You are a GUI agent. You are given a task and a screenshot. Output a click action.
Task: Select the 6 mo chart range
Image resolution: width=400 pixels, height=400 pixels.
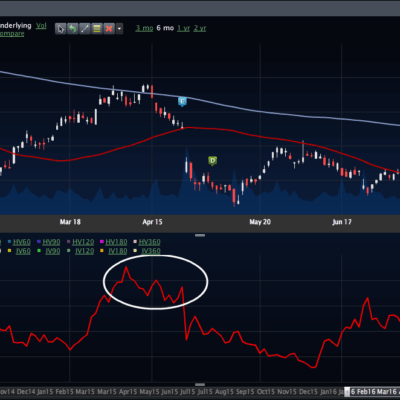(x=165, y=28)
